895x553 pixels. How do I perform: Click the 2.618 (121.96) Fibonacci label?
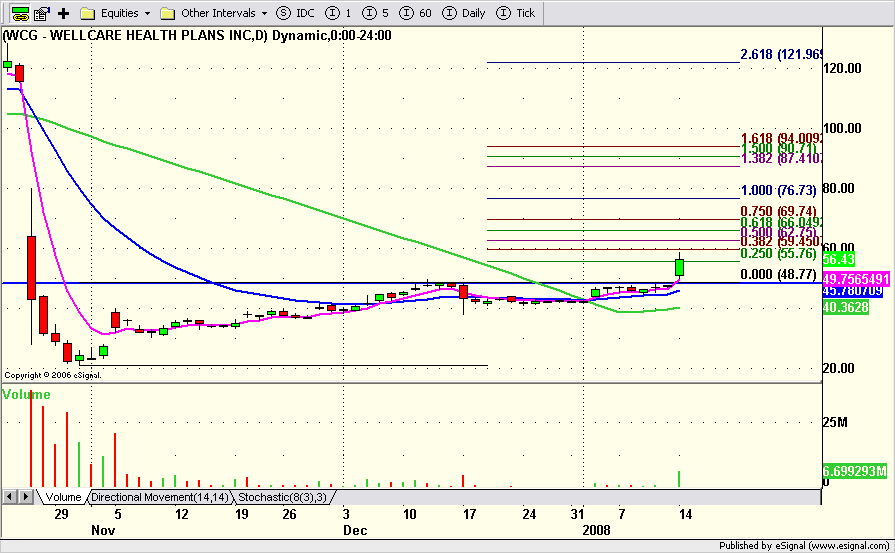click(781, 54)
